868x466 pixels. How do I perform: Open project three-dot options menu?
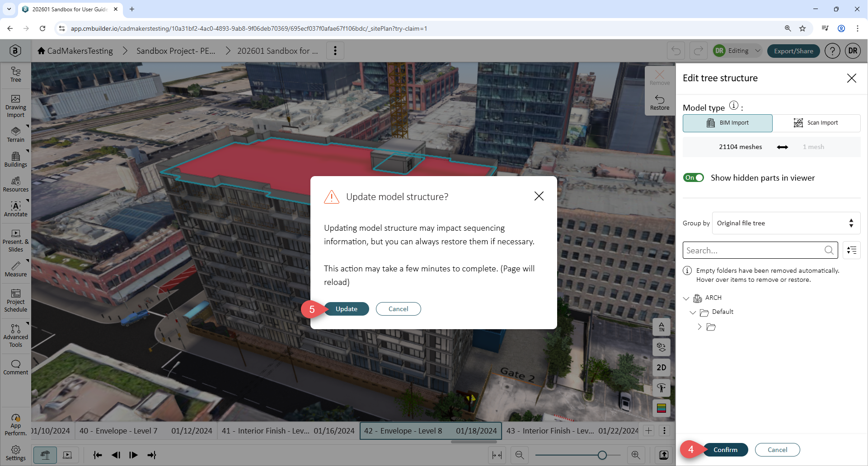click(x=335, y=51)
